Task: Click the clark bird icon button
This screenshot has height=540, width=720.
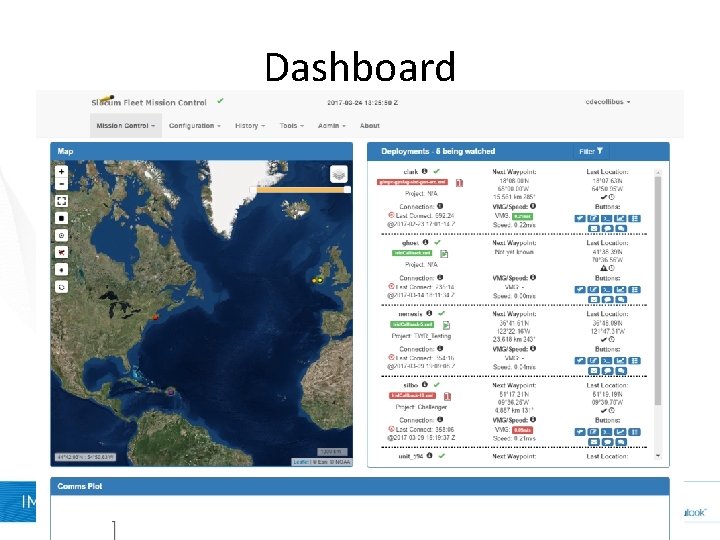Action: point(580,219)
